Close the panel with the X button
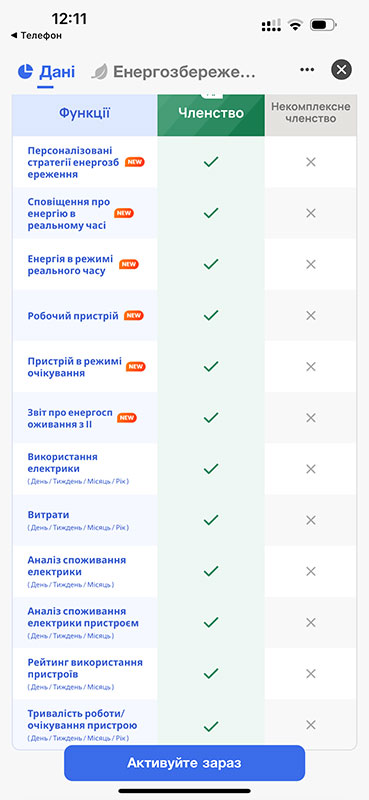The height and width of the screenshot is (800, 369). pos(341,70)
